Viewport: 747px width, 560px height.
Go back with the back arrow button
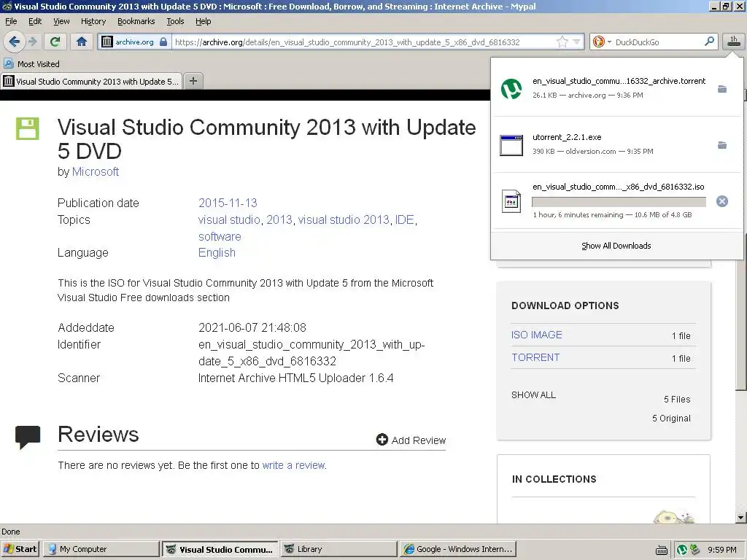(x=15, y=42)
